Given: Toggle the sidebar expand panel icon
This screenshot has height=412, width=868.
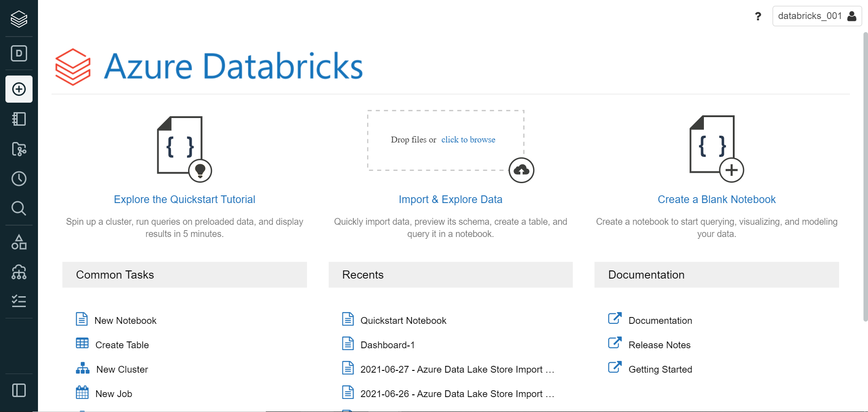Looking at the screenshot, I should (x=19, y=390).
